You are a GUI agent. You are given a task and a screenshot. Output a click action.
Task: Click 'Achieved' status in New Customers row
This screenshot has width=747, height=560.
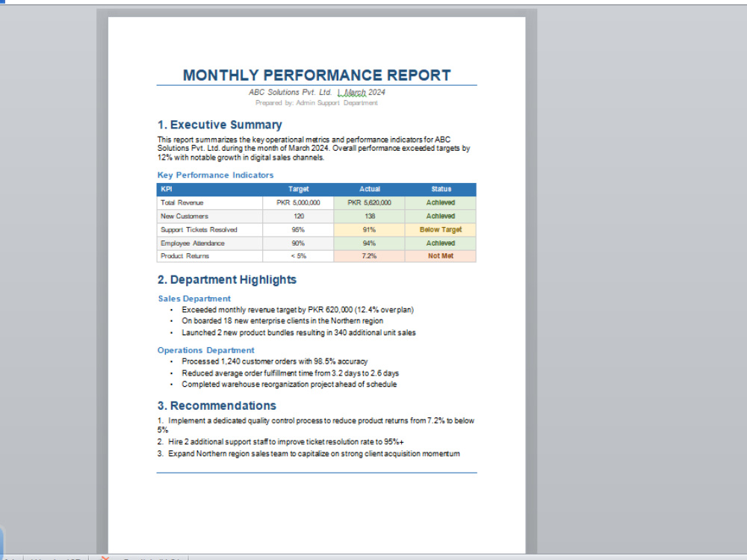click(441, 217)
